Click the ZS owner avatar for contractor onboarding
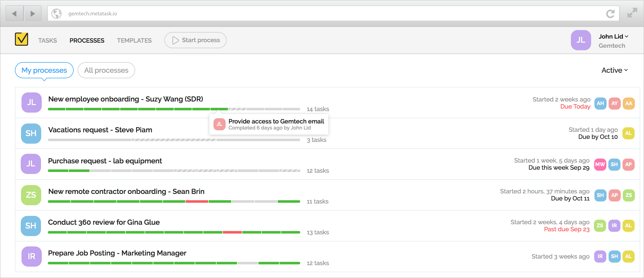This screenshot has width=644, height=278. coord(31,195)
